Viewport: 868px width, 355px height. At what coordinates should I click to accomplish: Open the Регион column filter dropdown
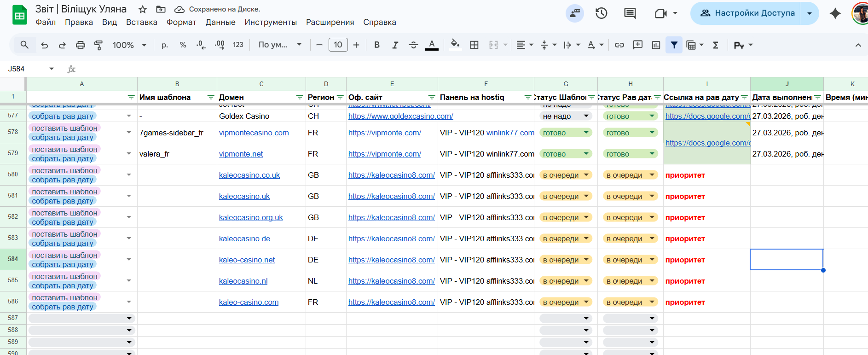[x=340, y=97]
